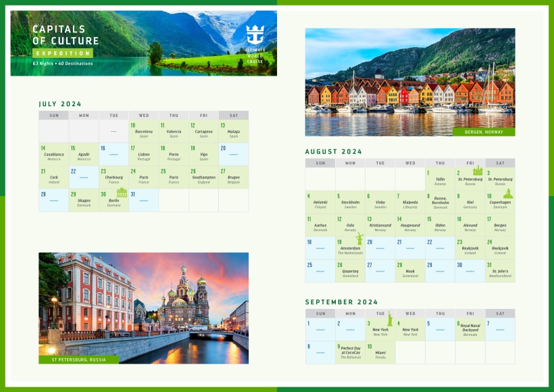
Task: Select the August 31 St. John's cell
Action: point(501,271)
